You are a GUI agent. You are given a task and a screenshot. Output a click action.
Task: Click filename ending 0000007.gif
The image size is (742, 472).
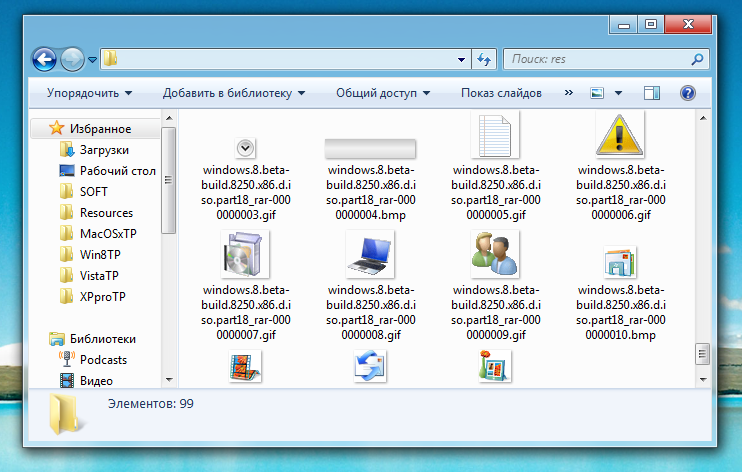pos(246,312)
